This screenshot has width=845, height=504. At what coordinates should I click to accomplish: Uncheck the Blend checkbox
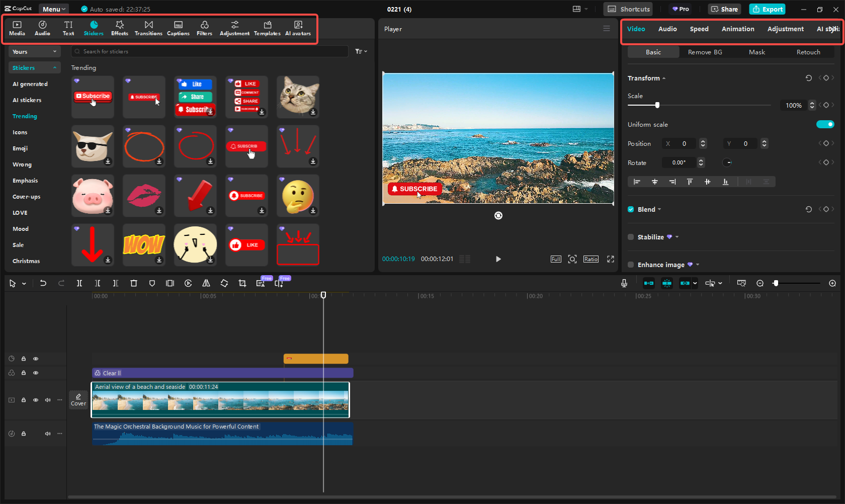[x=631, y=209]
